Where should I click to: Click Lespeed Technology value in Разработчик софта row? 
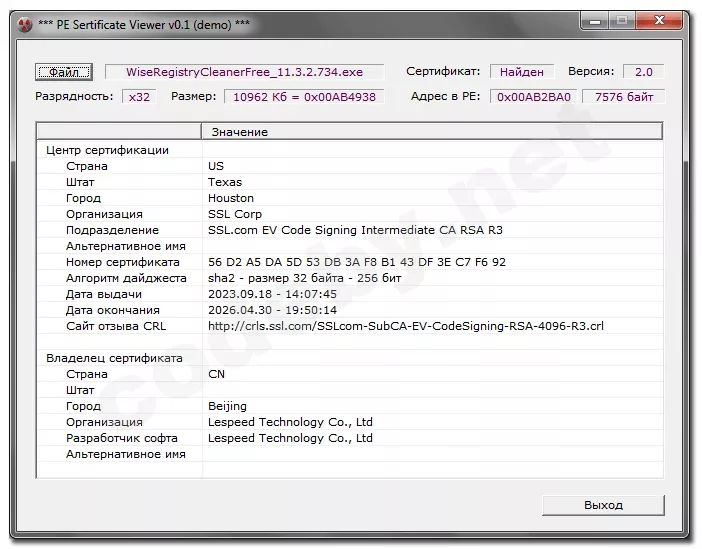tap(290, 438)
